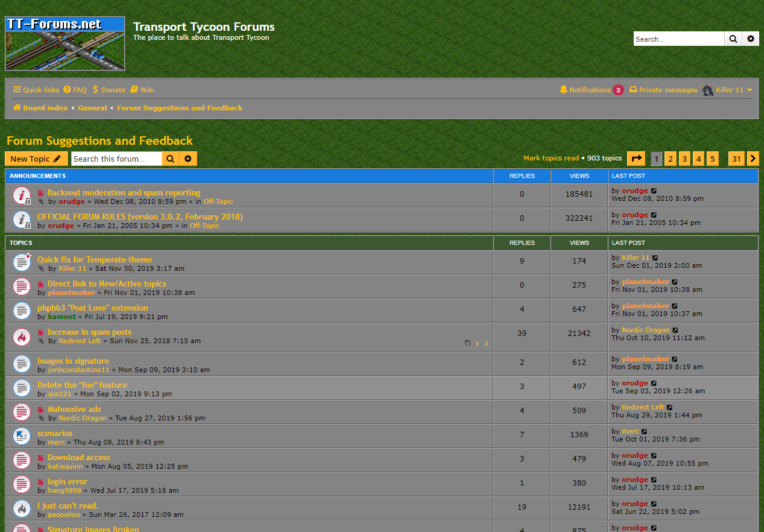Jump to last page 31
The height and width of the screenshot is (532, 764).
(736, 159)
